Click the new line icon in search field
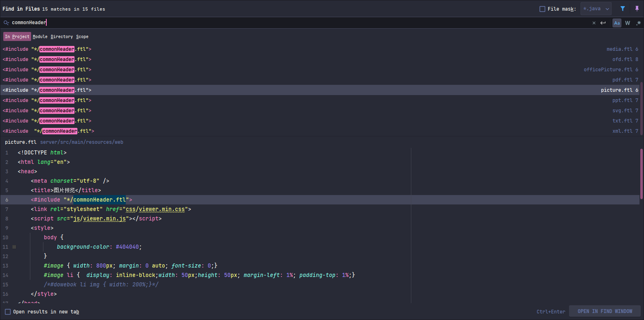Screen dimensions: 644x320 click(x=603, y=23)
